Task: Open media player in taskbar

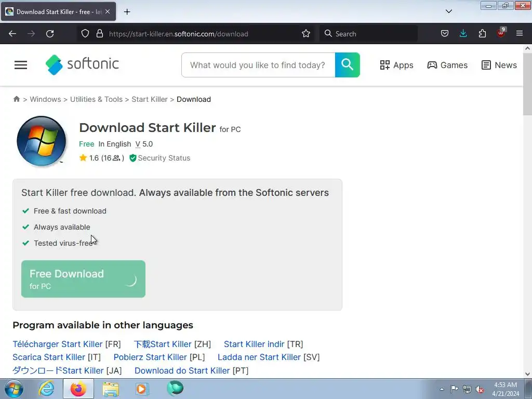Action: point(142,389)
